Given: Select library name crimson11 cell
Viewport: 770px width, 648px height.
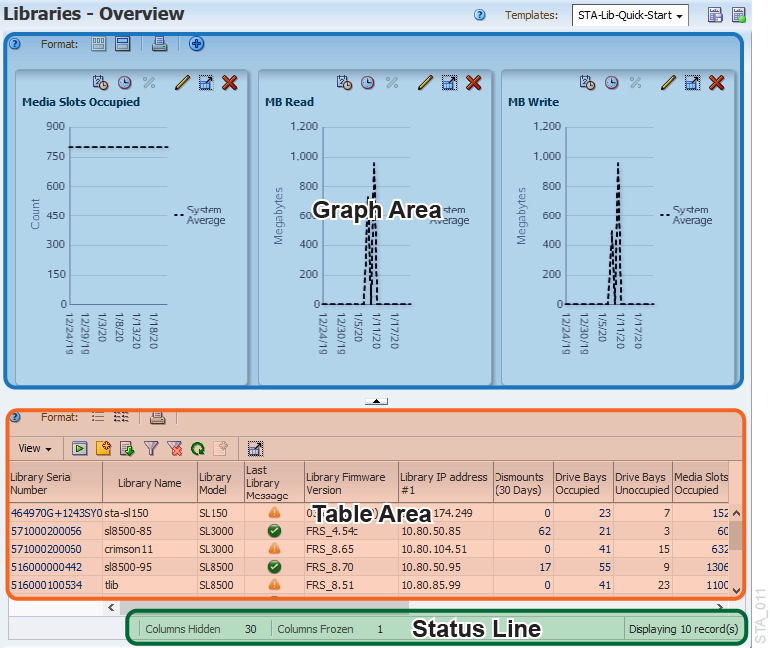Looking at the screenshot, I should (150, 549).
